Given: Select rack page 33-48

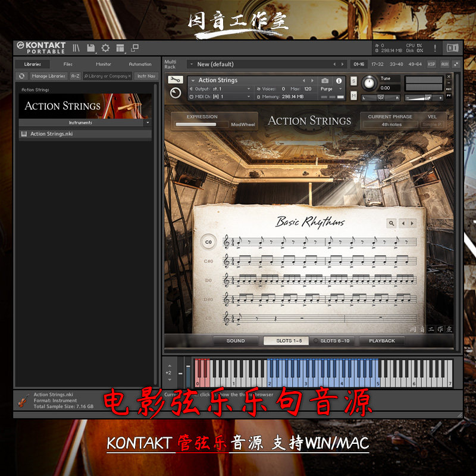Looking at the screenshot, I should click(396, 64).
